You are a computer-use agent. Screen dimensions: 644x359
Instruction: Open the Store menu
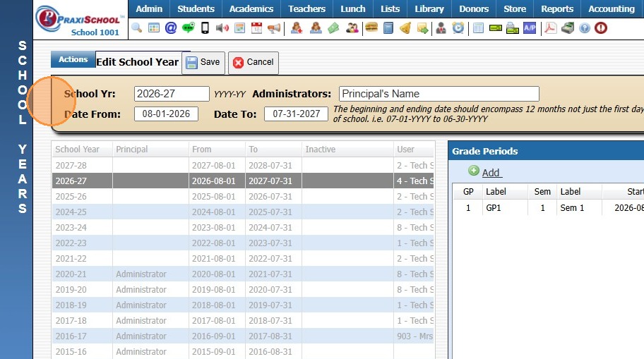click(x=515, y=8)
